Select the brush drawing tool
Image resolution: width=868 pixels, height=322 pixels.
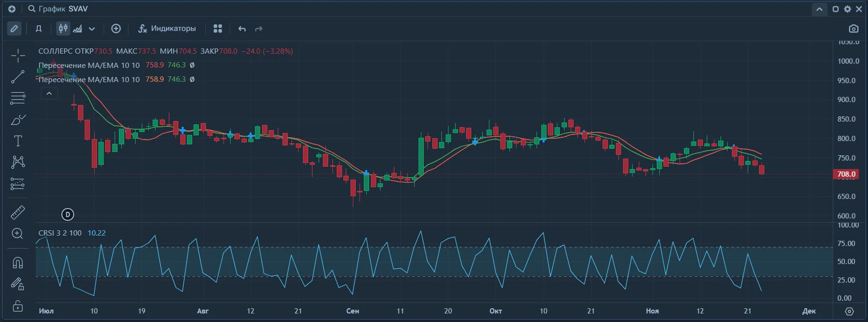tap(18, 120)
